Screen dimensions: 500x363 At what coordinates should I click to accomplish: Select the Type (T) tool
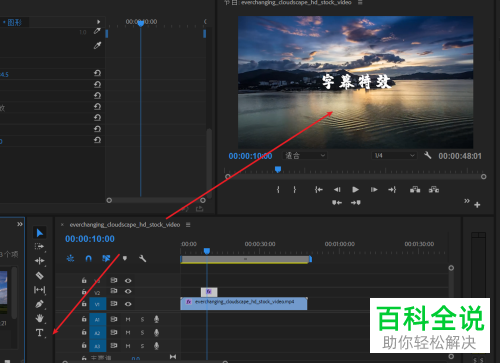pyautogui.click(x=39, y=333)
